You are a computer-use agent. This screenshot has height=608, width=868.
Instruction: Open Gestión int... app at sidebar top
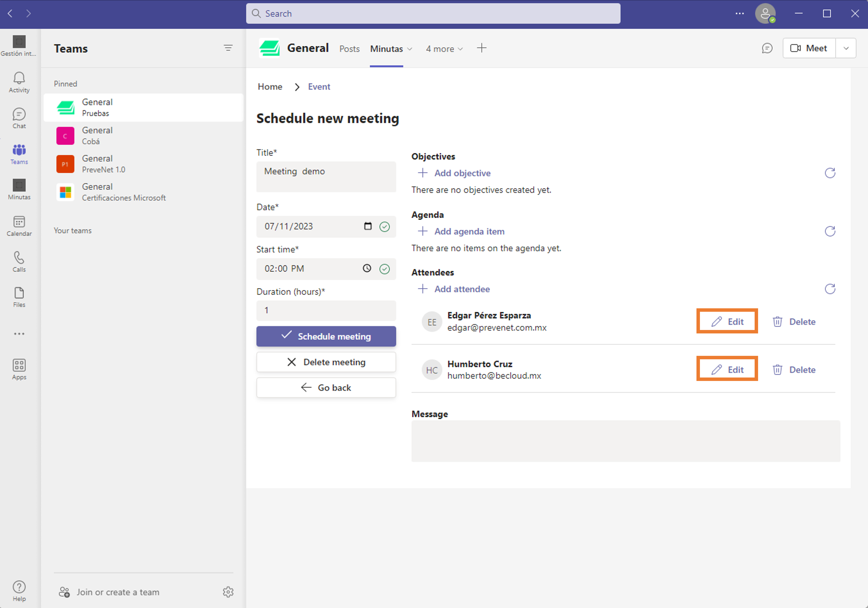[x=19, y=46]
